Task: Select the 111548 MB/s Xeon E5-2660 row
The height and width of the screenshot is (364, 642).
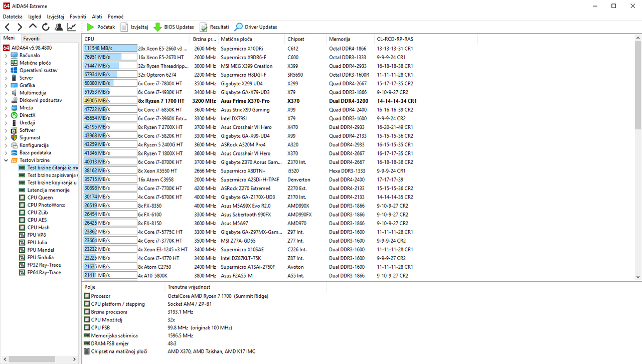Action: [280, 49]
